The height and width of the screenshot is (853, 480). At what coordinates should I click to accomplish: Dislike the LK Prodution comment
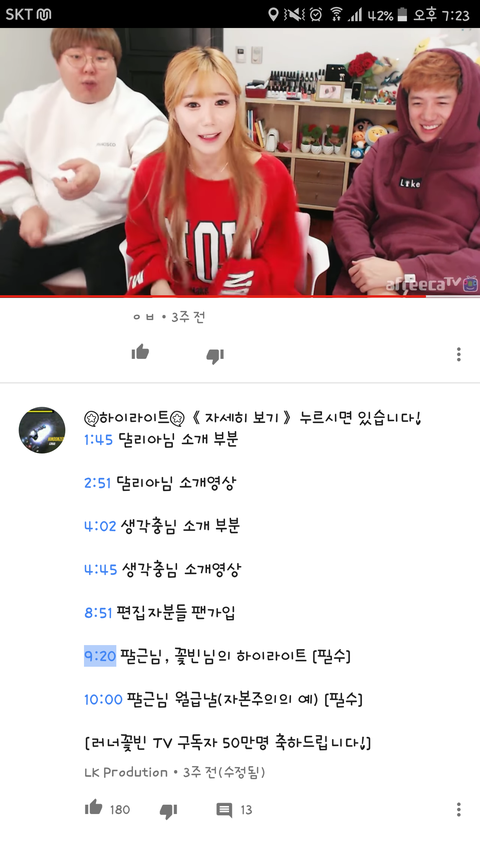point(168,811)
